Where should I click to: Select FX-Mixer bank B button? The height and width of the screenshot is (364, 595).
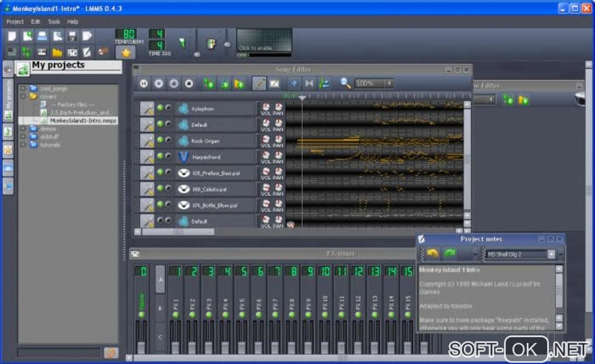(x=160, y=309)
